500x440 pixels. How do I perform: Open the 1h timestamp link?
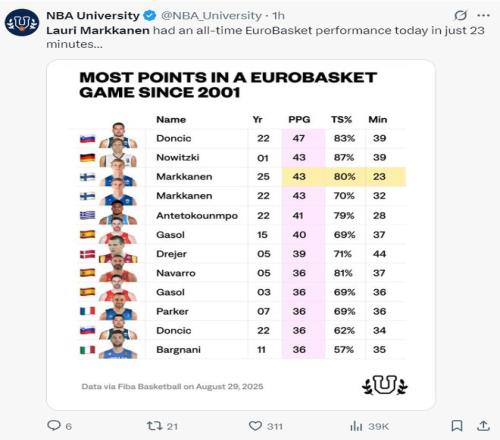pos(279,16)
